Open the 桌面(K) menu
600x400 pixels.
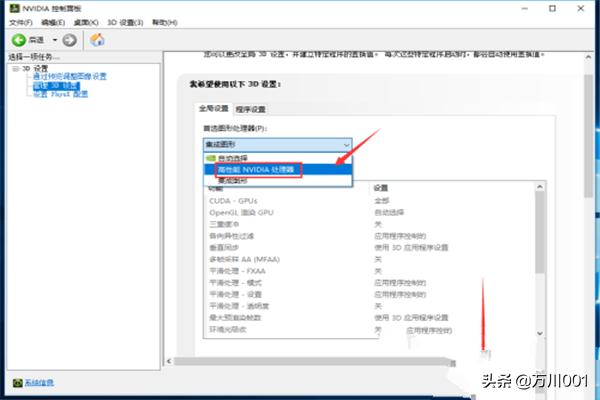tap(86, 23)
